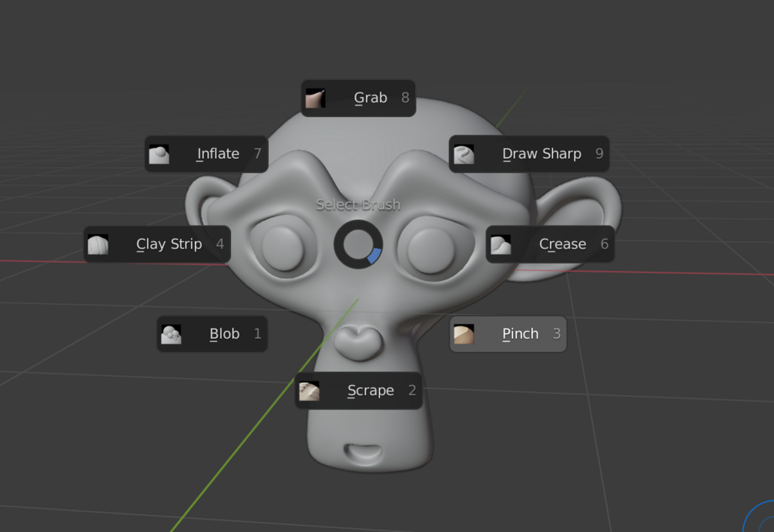Choose the Pinch brush icon
Screen dimensions: 774x532
point(464,334)
